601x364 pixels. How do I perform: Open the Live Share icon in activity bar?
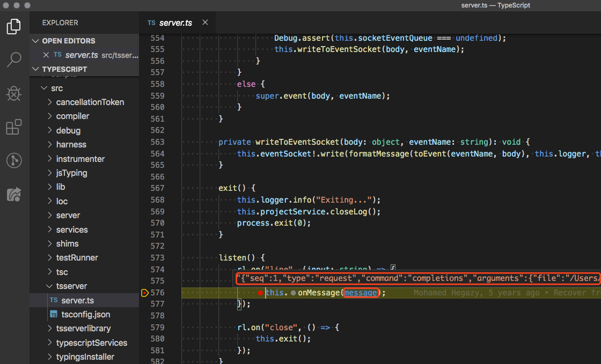14,194
